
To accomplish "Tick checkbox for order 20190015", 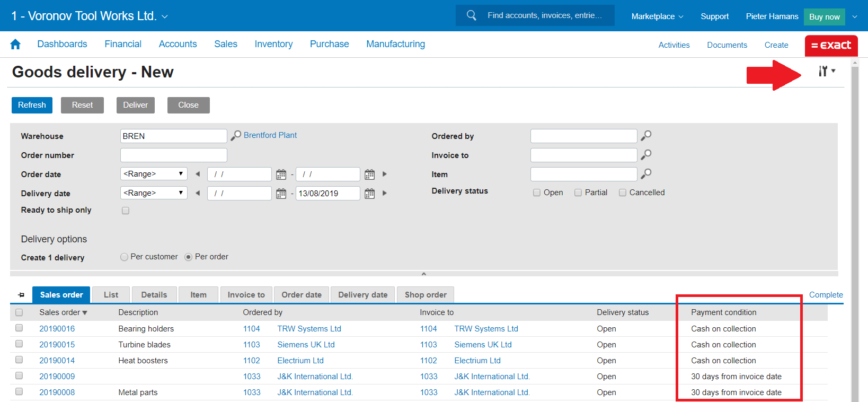I will coord(19,344).
